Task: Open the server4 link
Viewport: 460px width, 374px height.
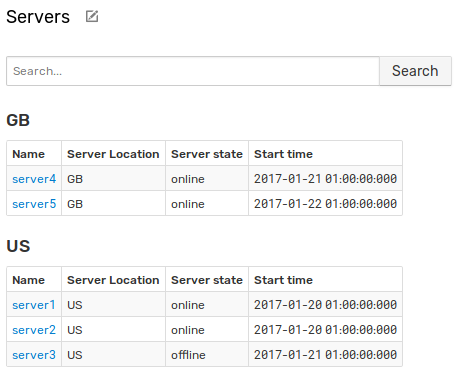Action: coord(34,179)
